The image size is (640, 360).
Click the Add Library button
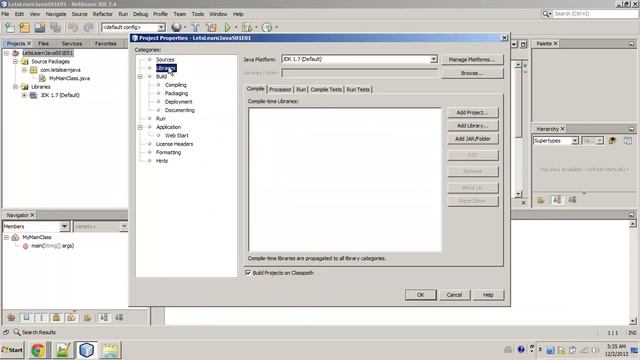(473, 126)
